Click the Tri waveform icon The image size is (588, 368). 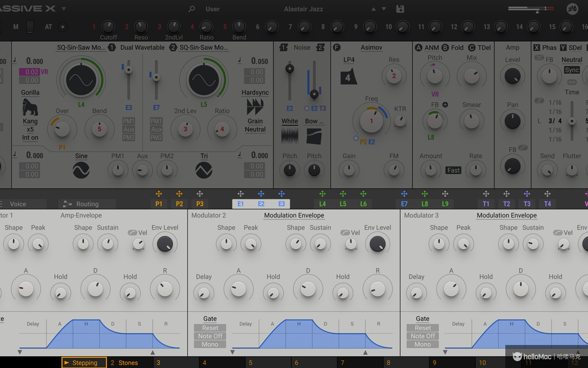coord(204,170)
